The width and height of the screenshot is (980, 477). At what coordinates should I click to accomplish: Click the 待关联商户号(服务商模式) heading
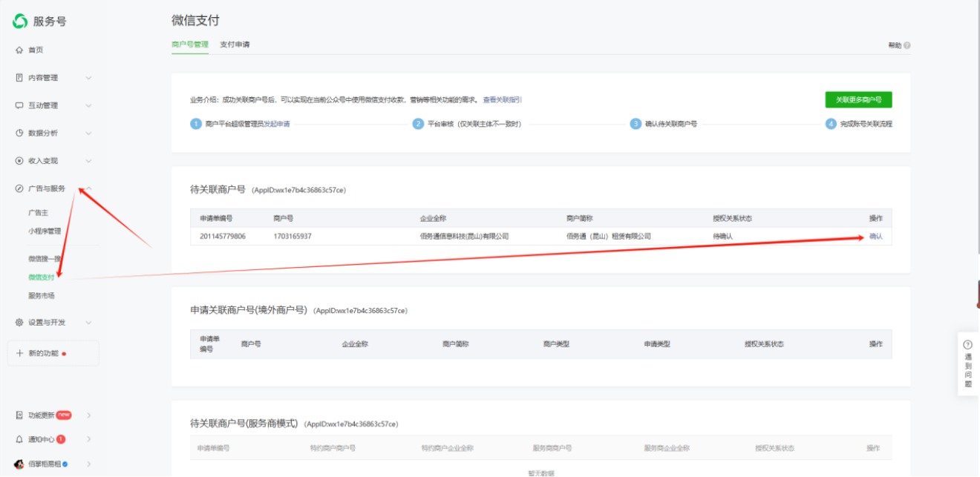pyautogui.click(x=244, y=424)
